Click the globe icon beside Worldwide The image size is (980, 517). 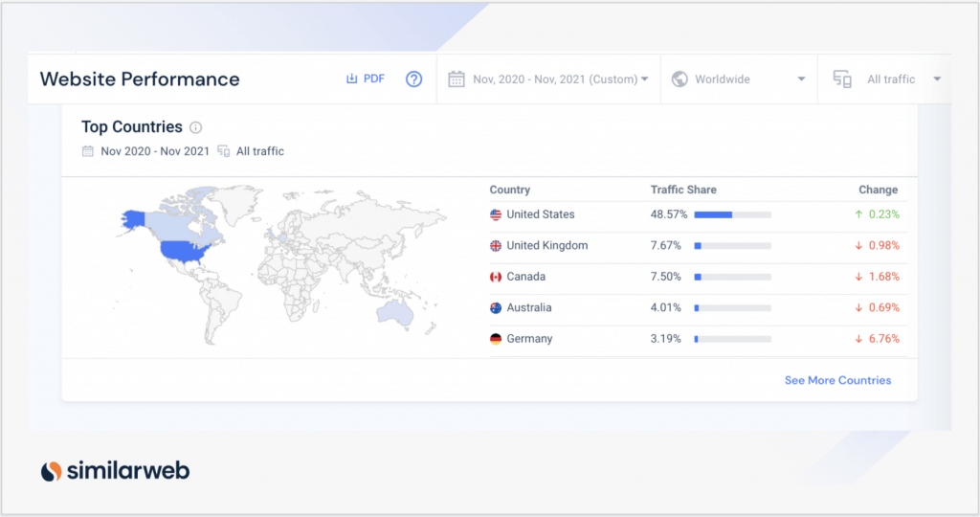[679, 79]
